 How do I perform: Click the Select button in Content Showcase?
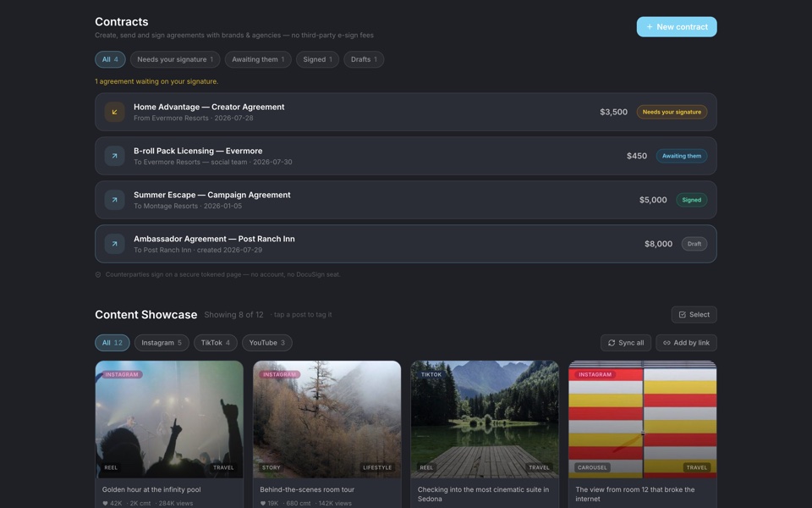coord(694,315)
